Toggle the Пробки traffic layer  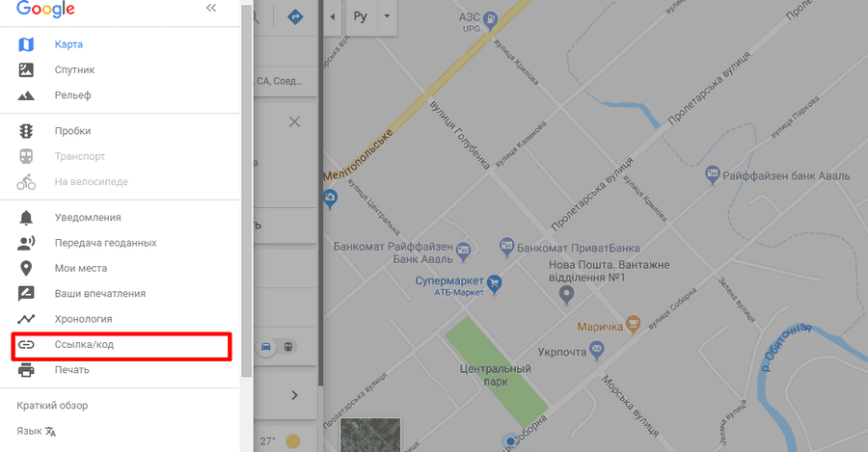coord(121,131)
